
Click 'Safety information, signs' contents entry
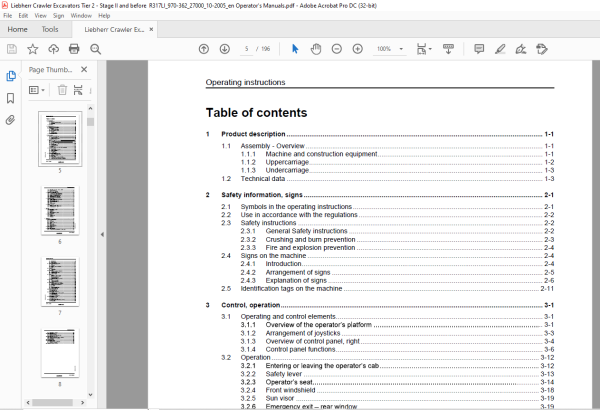pyautogui.click(x=262, y=195)
